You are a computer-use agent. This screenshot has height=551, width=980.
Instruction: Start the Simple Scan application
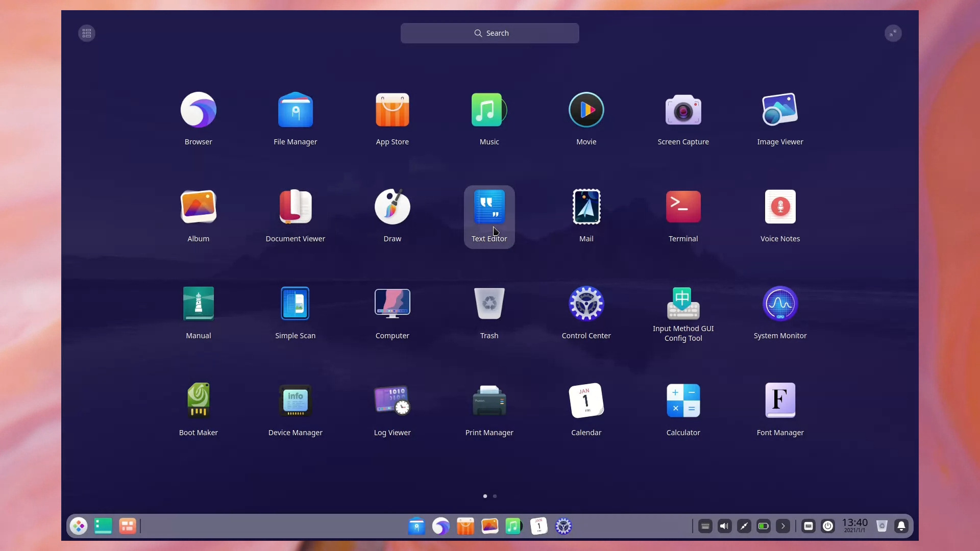(295, 303)
